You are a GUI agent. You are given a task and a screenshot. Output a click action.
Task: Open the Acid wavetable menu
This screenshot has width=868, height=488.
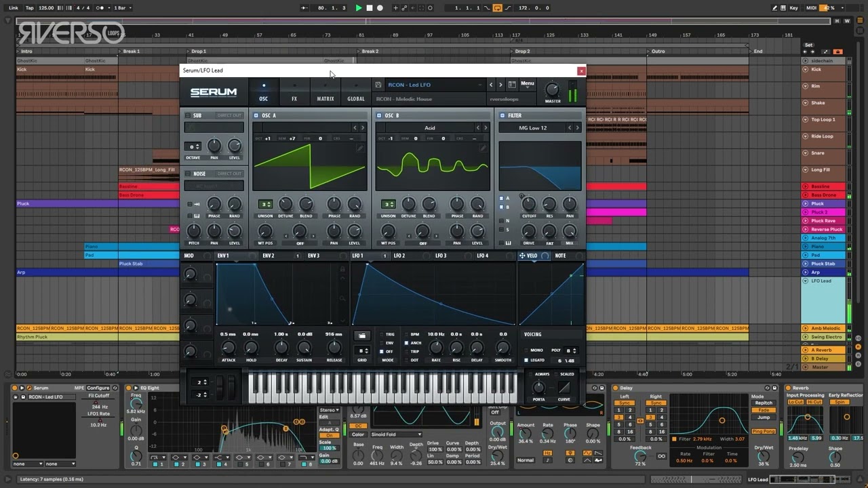pyautogui.click(x=430, y=127)
